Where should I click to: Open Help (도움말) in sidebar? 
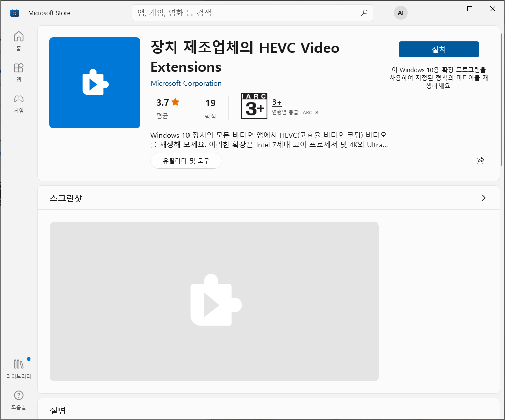pos(18,400)
